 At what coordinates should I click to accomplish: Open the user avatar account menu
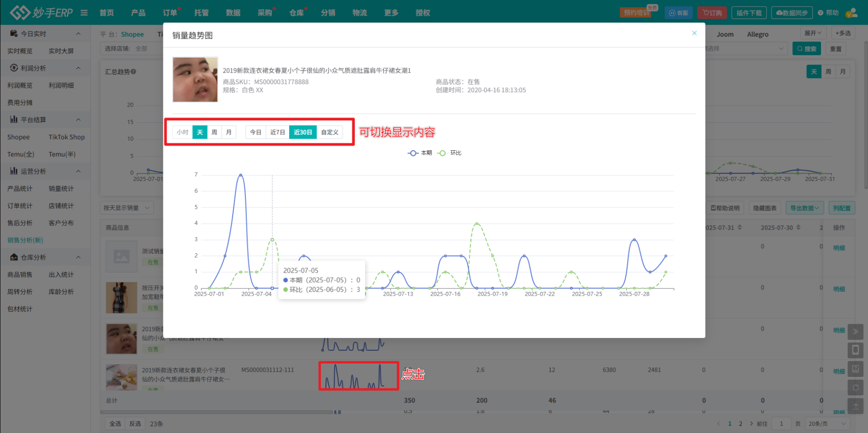[x=852, y=12]
